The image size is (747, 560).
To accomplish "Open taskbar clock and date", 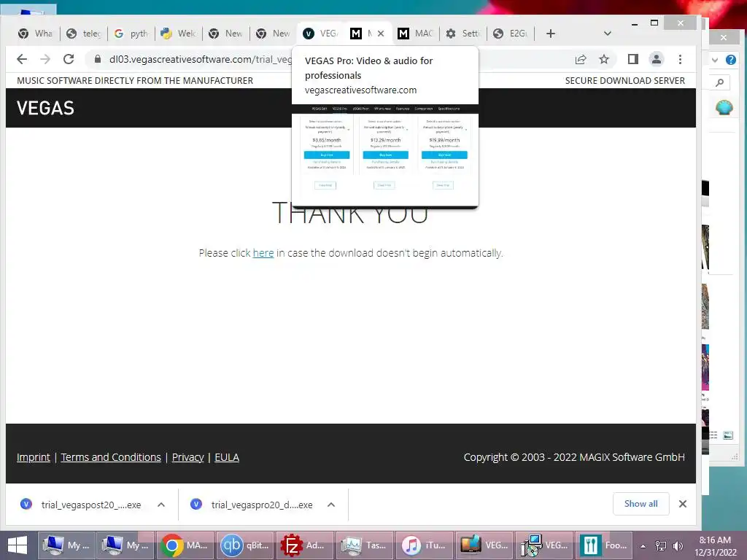I will 715,546.
